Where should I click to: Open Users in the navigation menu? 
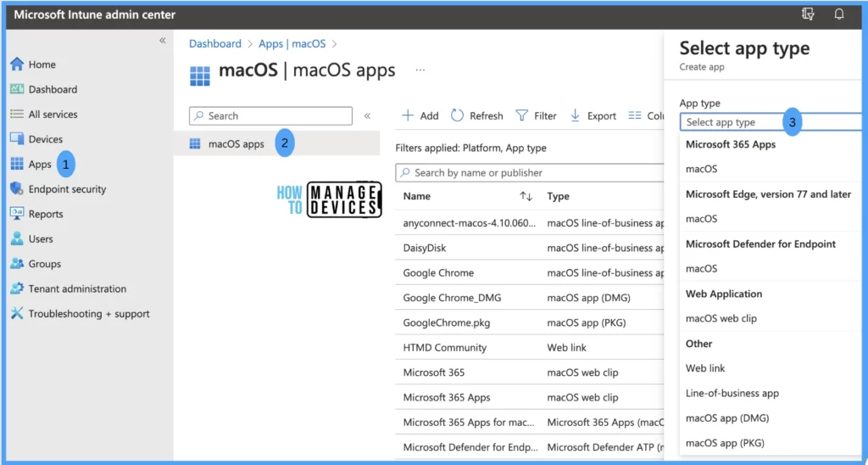click(41, 239)
